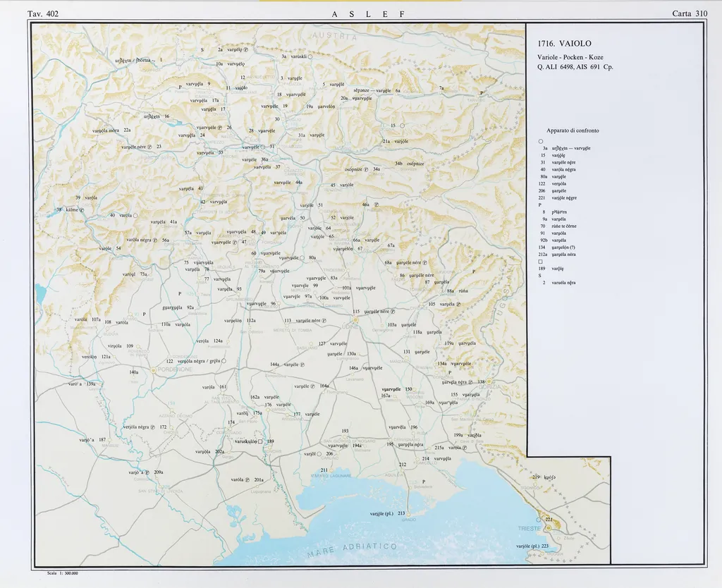Click the 'Tav. 402' plate label
The width and height of the screenshot is (722, 588).
(x=43, y=13)
